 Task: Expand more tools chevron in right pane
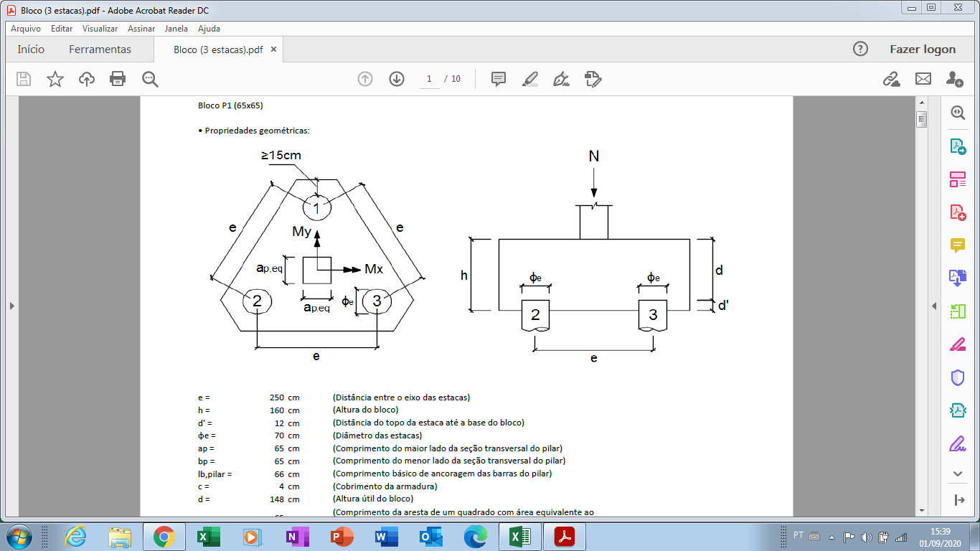pos(958,474)
